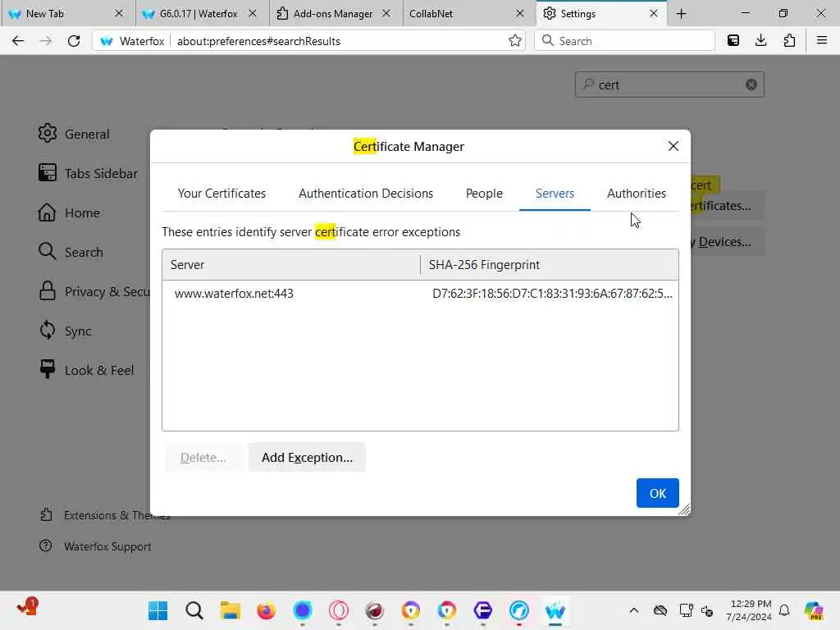Open notifications bell in taskbar
This screenshot has height=630, width=840.
784,610
